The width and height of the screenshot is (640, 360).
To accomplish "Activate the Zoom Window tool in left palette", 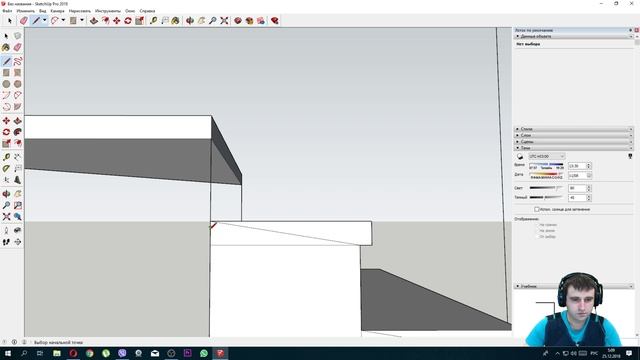I will pyautogui.click(x=17, y=205).
